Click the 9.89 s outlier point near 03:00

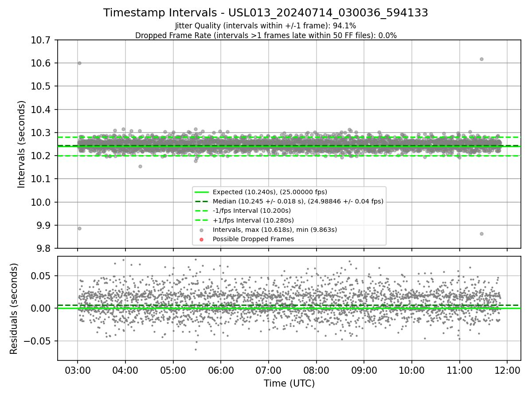(x=79, y=228)
